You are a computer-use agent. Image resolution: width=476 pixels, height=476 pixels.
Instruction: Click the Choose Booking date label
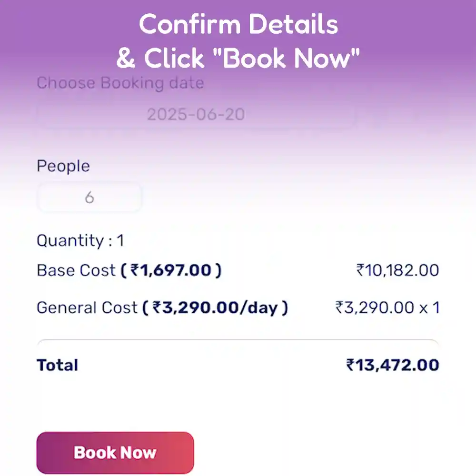click(120, 83)
